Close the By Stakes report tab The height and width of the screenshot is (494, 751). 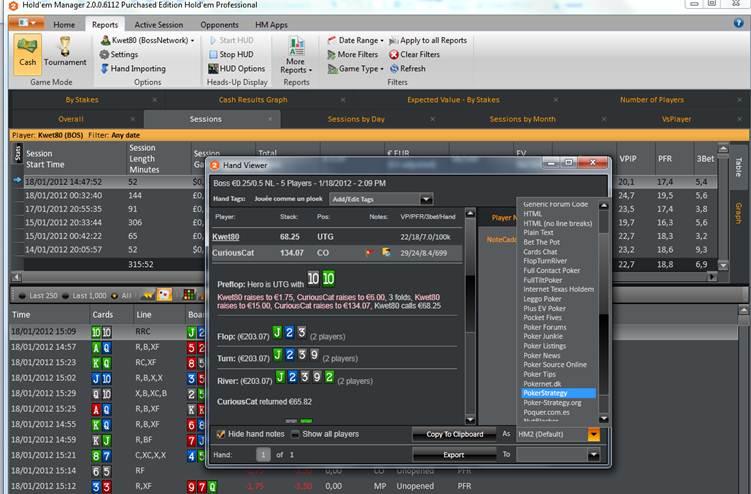154,100
